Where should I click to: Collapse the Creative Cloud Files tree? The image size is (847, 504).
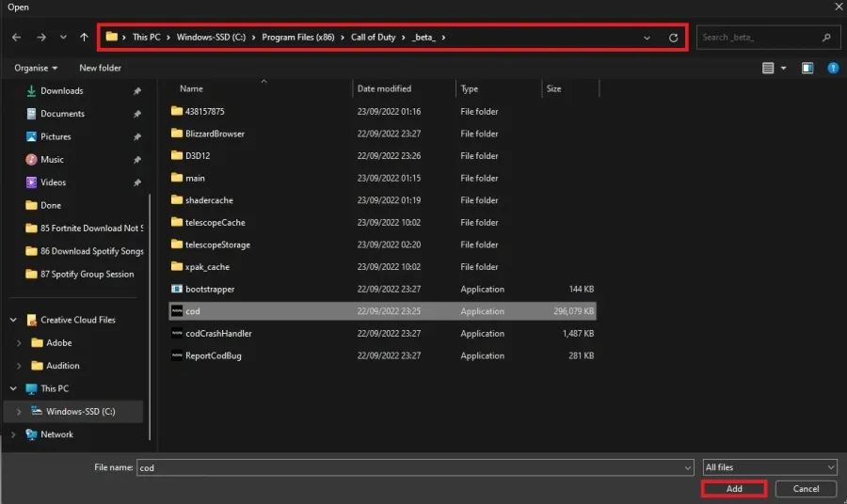click(13, 320)
